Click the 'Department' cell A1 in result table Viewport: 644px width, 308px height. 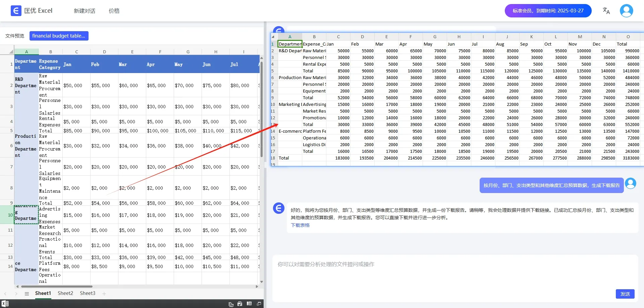[x=290, y=44]
